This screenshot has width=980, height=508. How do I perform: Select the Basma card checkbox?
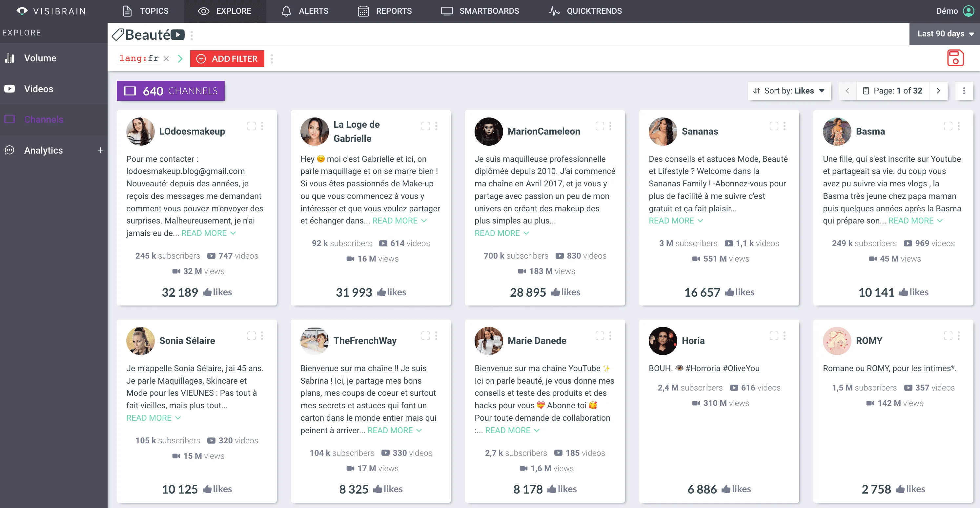pos(949,126)
